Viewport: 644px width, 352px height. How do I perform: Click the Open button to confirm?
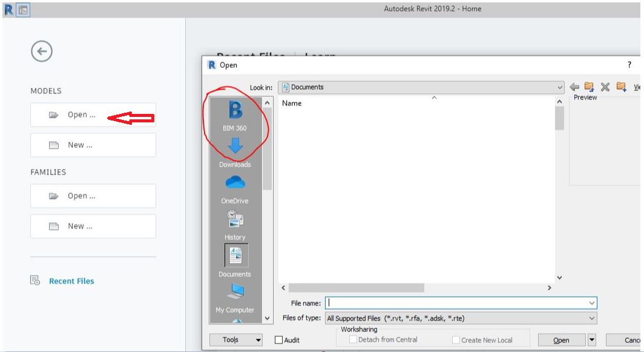pos(560,340)
